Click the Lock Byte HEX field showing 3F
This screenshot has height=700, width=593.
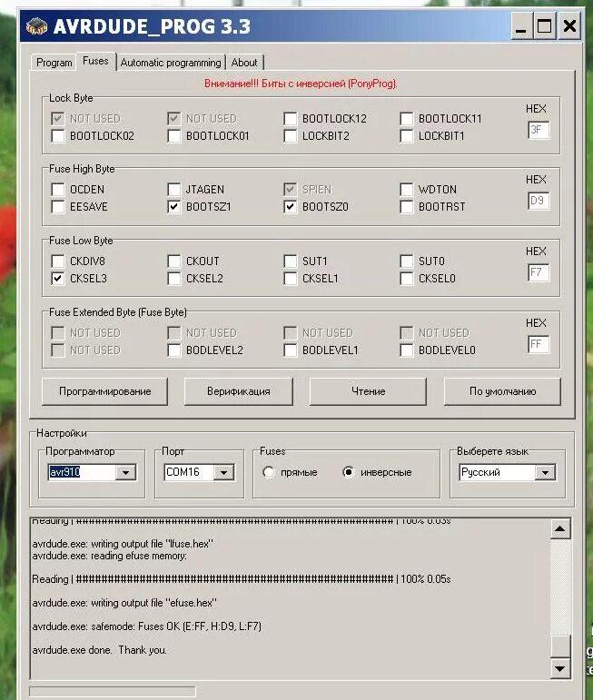(x=539, y=130)
